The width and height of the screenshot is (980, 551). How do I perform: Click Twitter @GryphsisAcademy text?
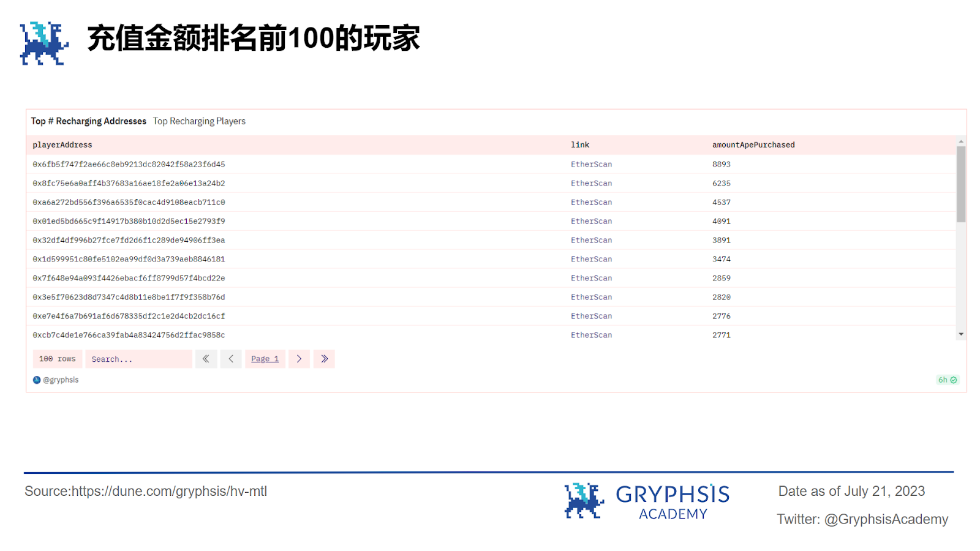pos(862,519)
